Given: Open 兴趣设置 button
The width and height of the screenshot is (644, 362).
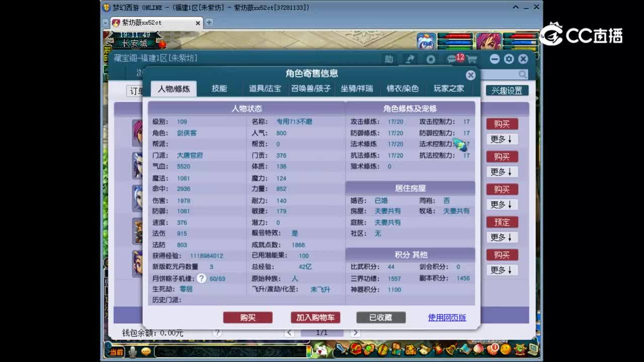Looking at the screenshot, I should [507, 90].
